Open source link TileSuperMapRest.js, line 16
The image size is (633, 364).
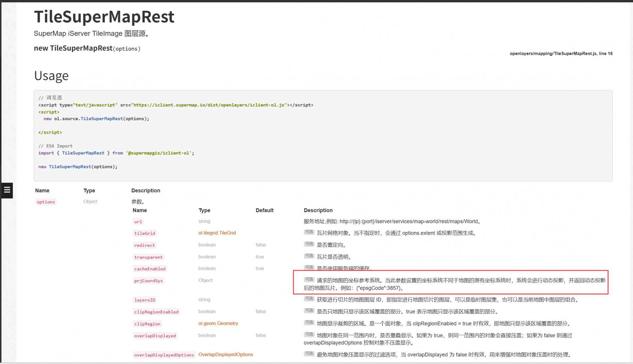tap(561, 54)
